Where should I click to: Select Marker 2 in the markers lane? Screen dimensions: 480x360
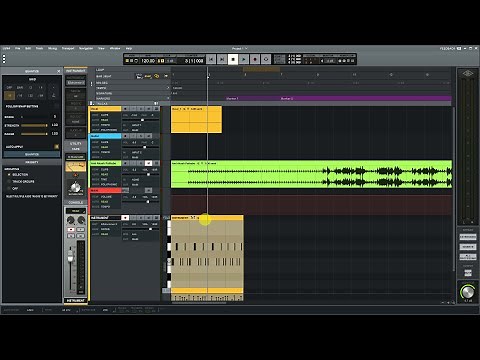(x=287, y=99)
